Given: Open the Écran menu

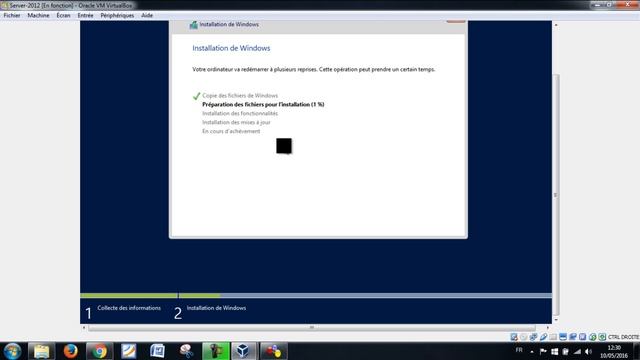Looking at the screenshot, I should [63, 15].
